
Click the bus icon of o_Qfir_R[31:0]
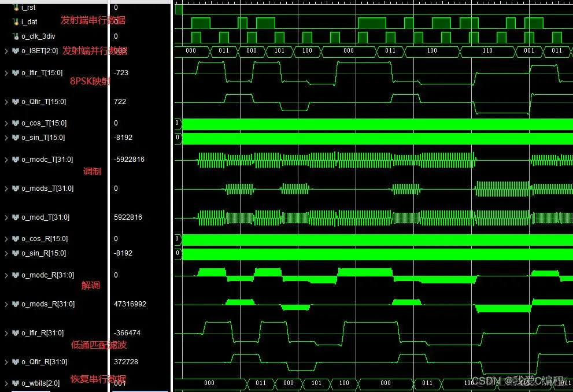tap(16, 362)
